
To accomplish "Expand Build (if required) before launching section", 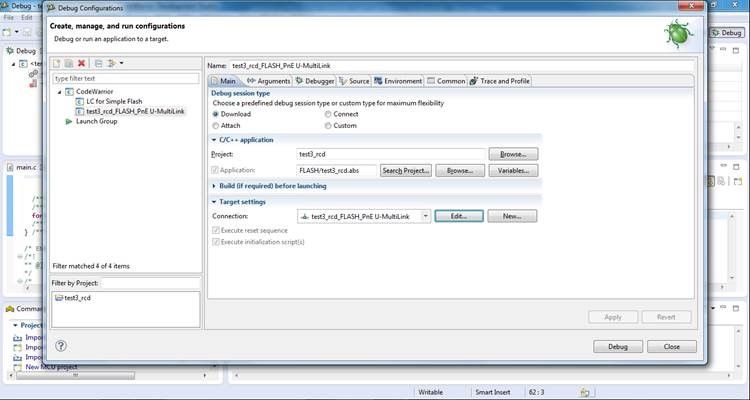I will (x=214, y=186).
